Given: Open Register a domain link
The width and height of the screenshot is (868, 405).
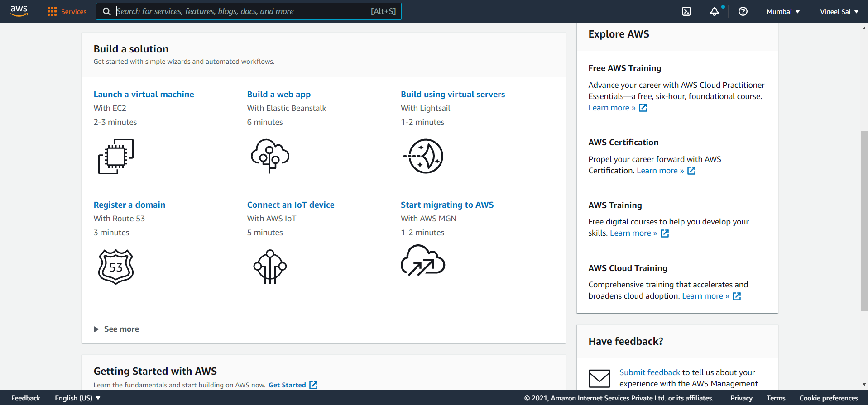Looking at the screenshot, I should tap(129, 205).
